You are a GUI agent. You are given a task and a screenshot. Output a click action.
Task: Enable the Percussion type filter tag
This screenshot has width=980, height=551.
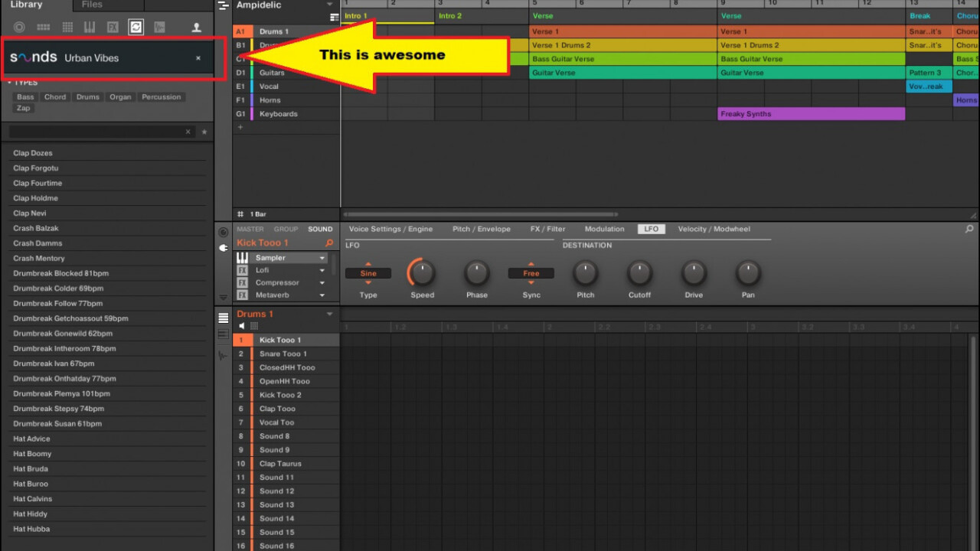161,97
